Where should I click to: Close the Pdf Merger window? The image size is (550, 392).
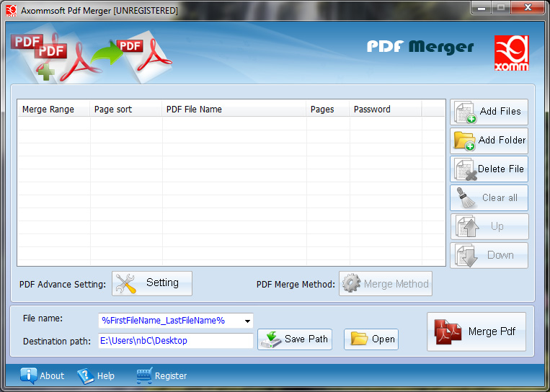tap(528, 8)
